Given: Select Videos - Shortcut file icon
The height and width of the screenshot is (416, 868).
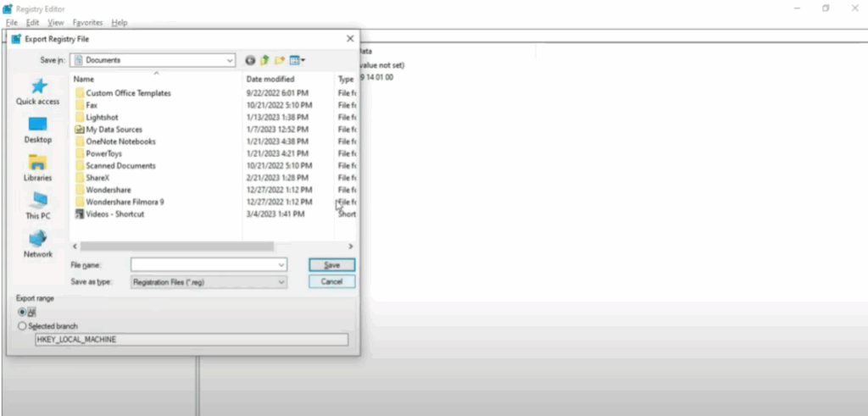Looking at the screenshot, I should [80, 214].
